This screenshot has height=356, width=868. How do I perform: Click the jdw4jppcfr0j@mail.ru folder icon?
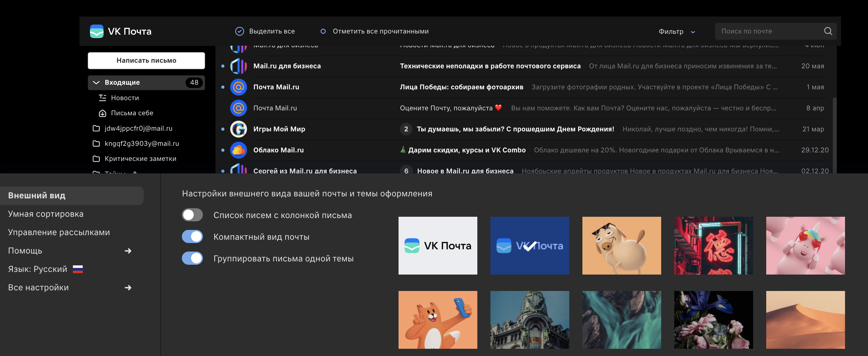[x=96, y=128]
